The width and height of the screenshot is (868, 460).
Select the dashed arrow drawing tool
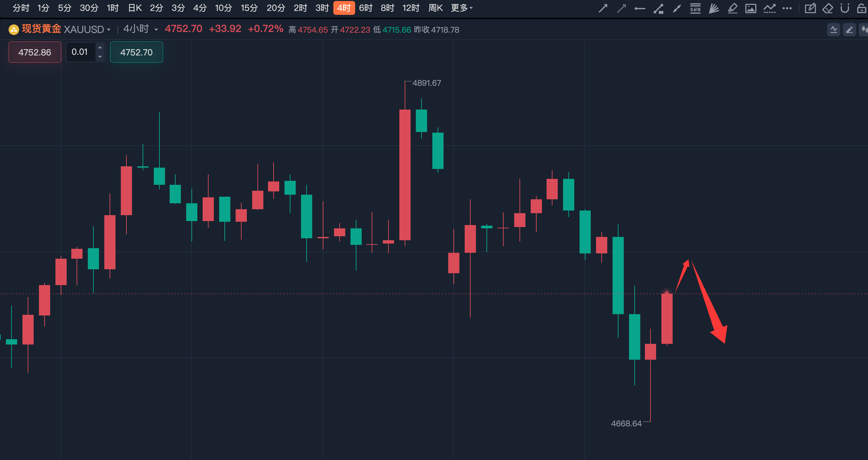tap(621, 8)
